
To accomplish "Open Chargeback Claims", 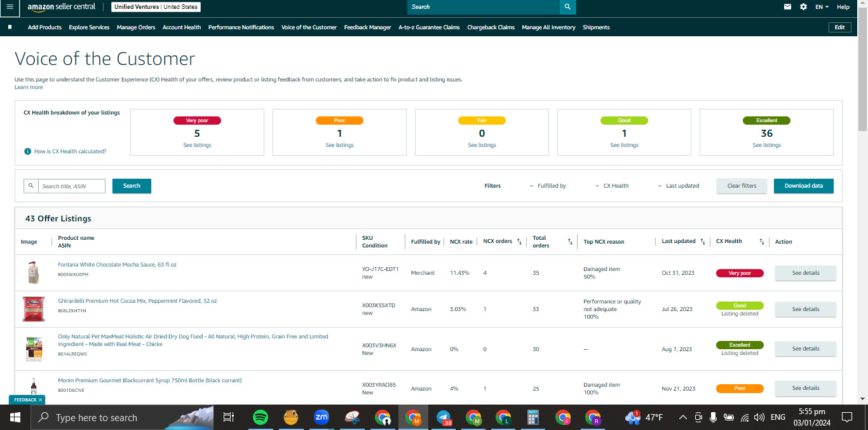I will click(x=491, y=27).
